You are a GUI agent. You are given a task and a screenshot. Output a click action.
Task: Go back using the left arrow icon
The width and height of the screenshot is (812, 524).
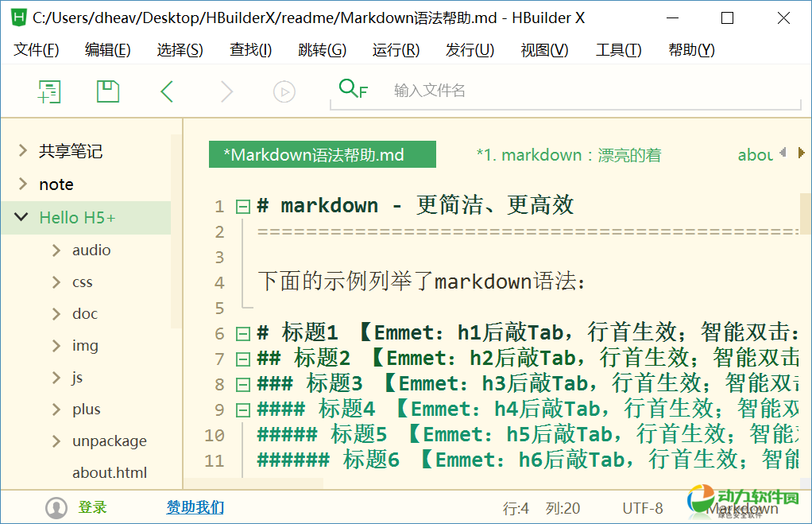pos(167,91)
